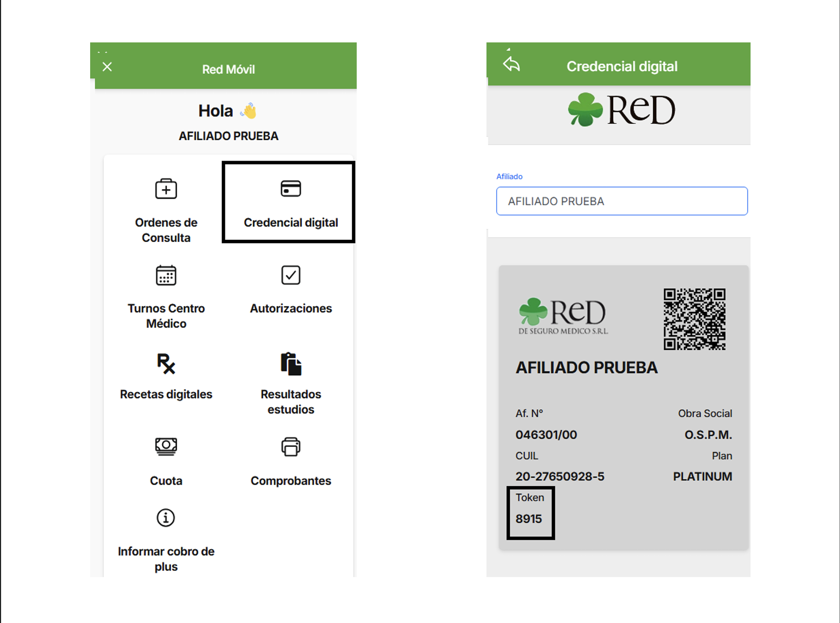Click the large ReD logo banner

click(x=622, y=109)
